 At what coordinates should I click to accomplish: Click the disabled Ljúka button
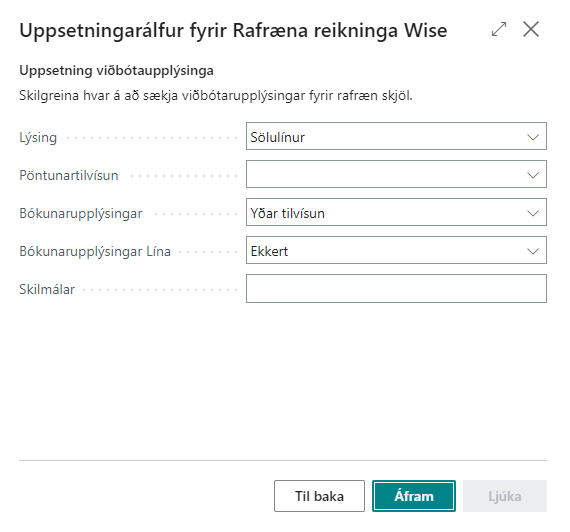[x=505, y=496]
